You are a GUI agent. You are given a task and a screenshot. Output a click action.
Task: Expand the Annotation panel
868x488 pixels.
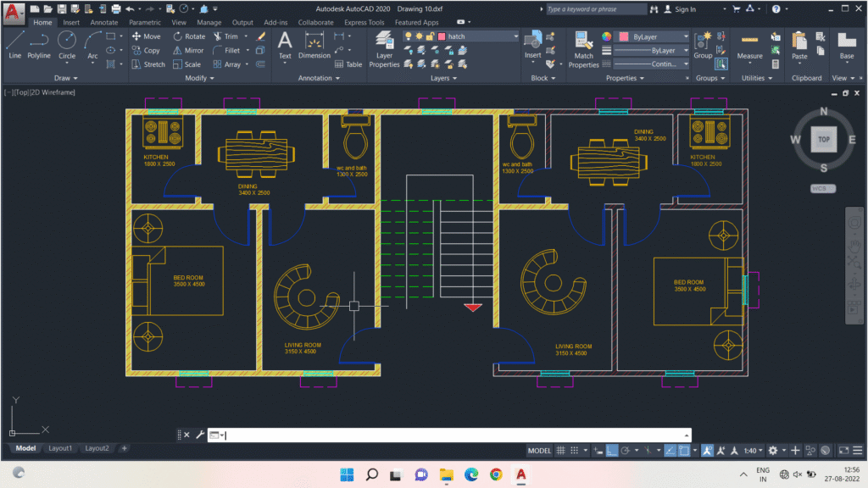319,78
